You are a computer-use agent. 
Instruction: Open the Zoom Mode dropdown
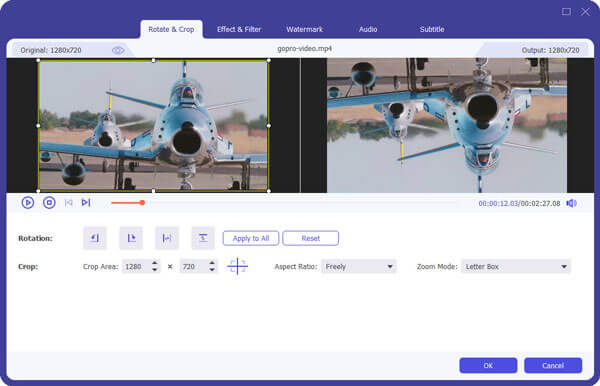tap(516, 267)
